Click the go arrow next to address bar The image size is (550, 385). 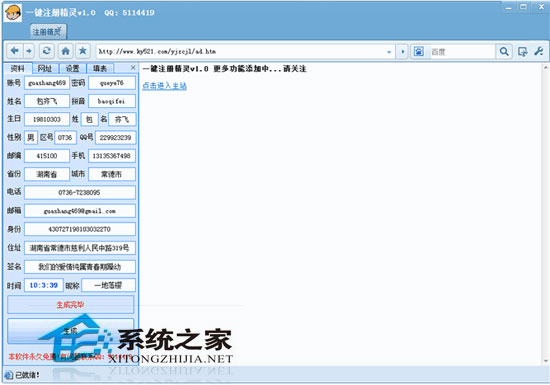pyautogui.click(x=402, y=52)
